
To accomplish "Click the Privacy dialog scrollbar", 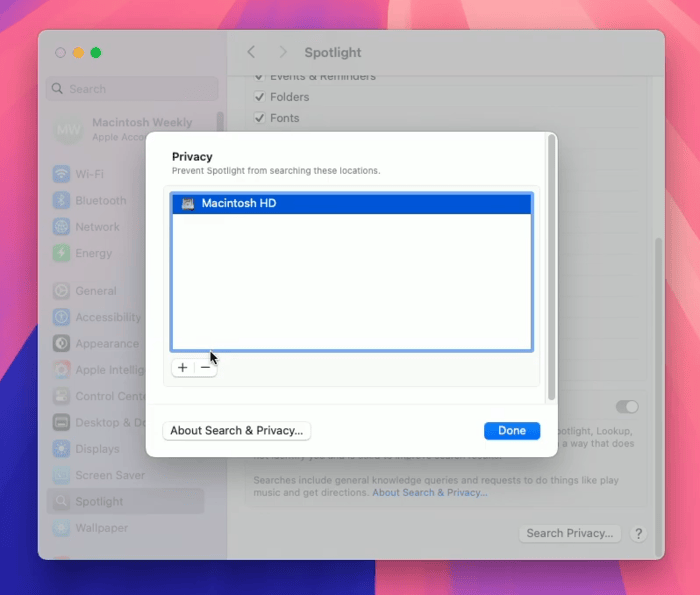I will pos(552,268).
